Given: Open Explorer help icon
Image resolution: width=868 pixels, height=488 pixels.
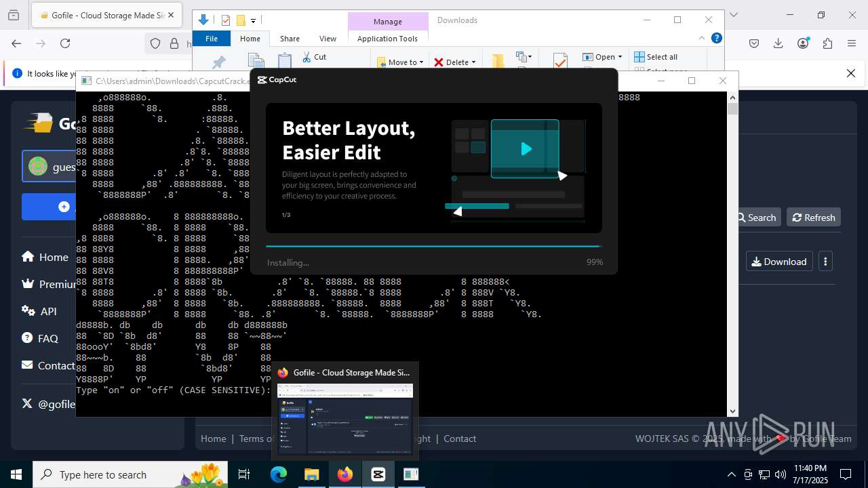Looking at the screenshot, I should pyautogui.click(x=716, y=38).
